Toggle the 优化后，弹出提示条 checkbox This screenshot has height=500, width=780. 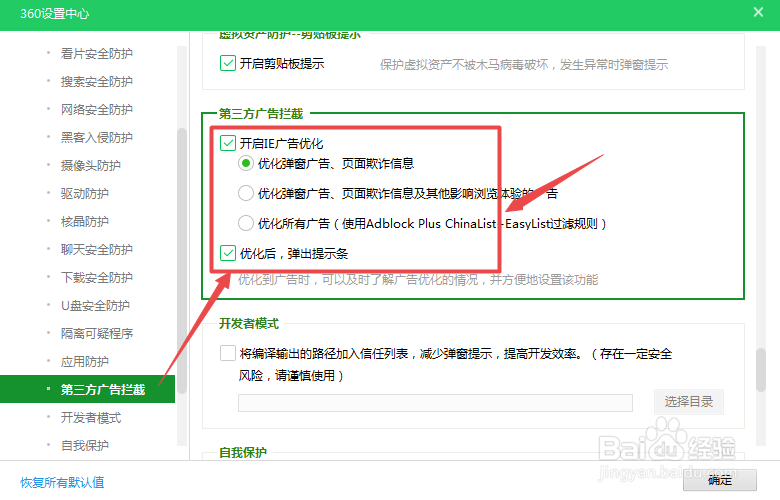228,253
